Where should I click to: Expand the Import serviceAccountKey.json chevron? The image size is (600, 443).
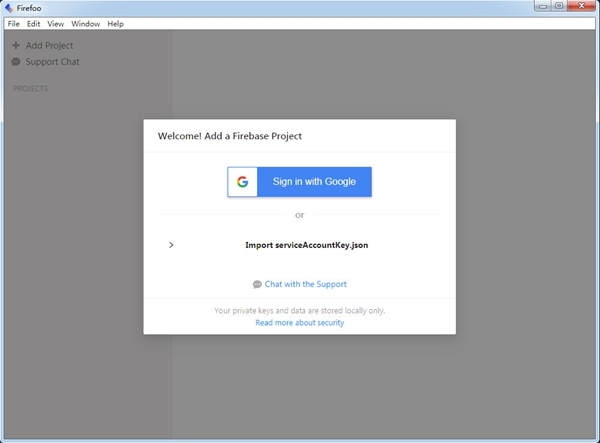(x=171, y=245)
